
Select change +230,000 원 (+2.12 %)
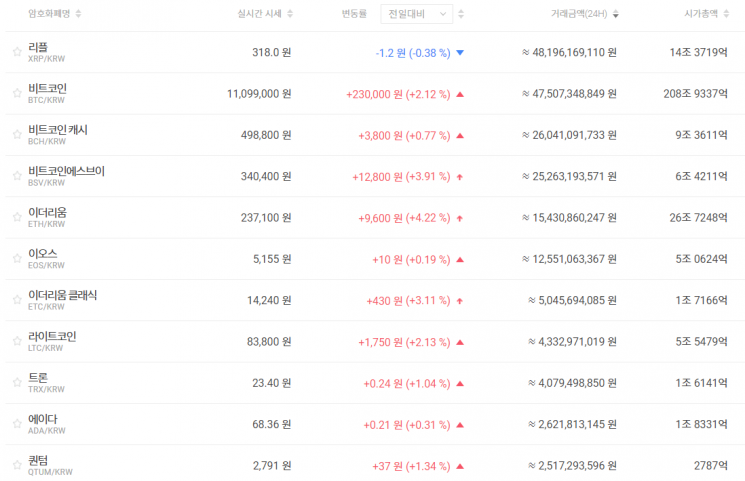point(398,94)
